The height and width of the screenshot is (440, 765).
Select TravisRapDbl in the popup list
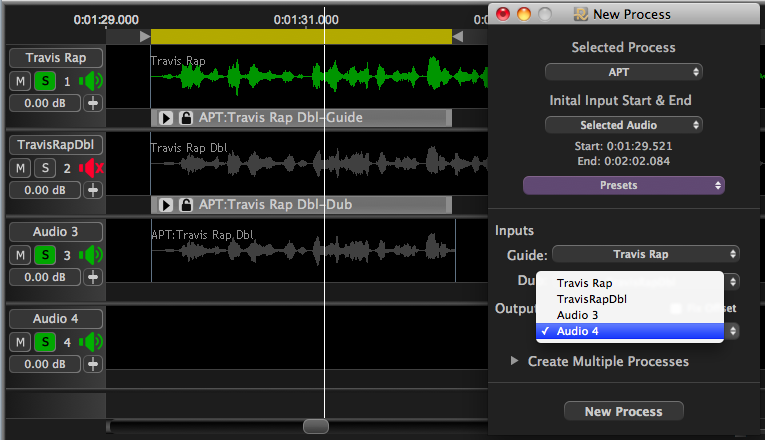[x=591, y=299]
